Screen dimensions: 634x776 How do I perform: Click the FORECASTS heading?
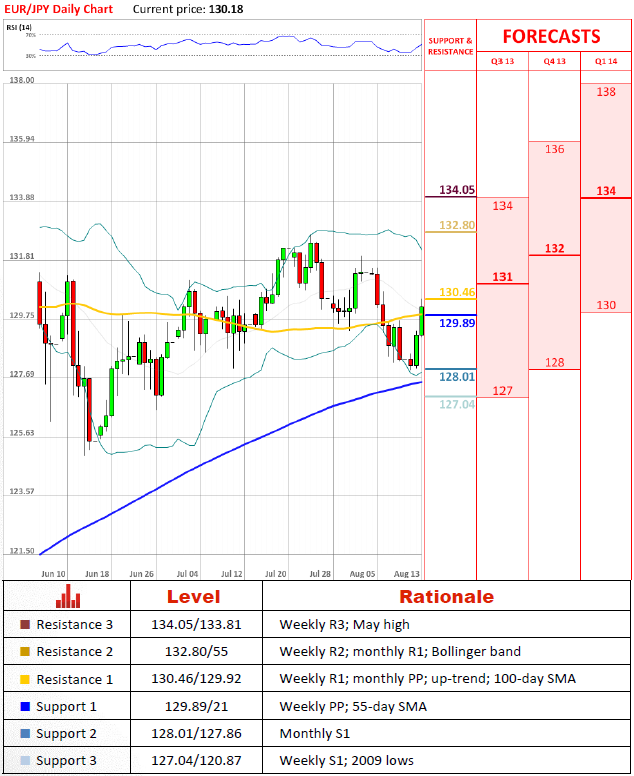551,36
